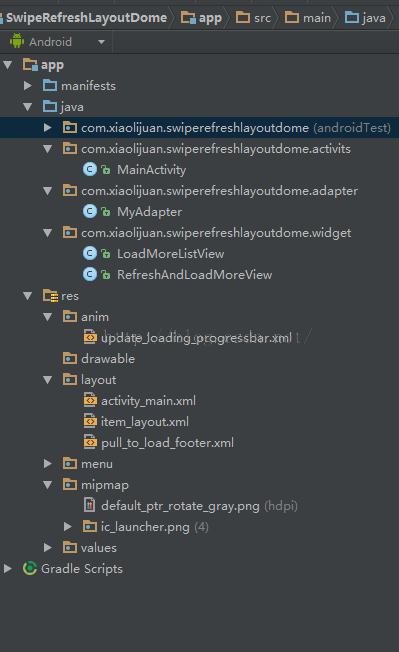Image resolution: width=399 pixels, height=652 pixels.
Task: Click the pull_to_load_footer.xml file icon
Action: tap(90, 442)
